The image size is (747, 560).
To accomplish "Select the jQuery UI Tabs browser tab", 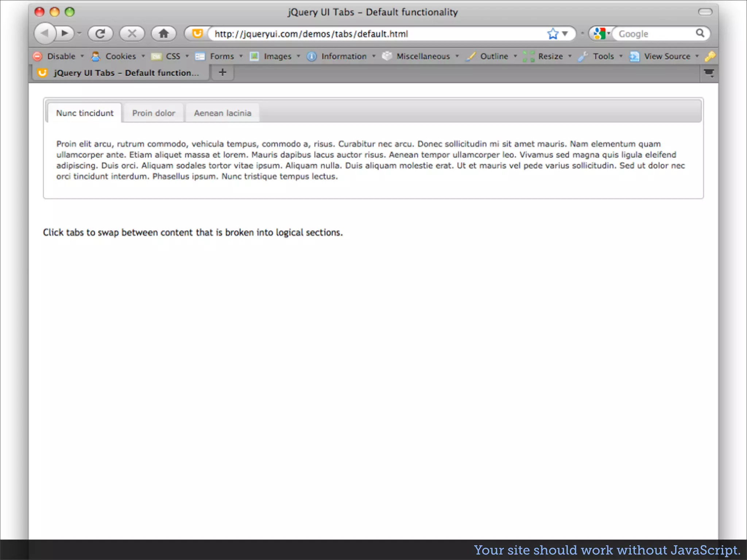I will click(120, 73).
